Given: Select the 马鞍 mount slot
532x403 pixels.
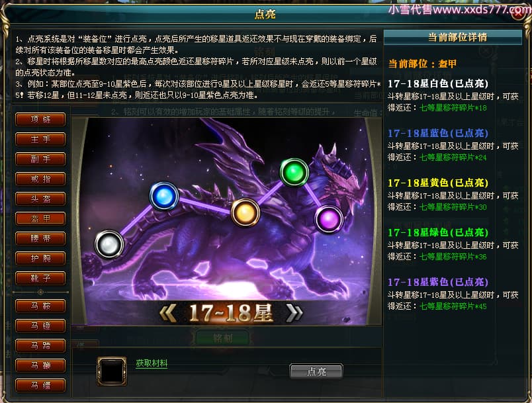Looking at the screenshot, I should point(40,306).
